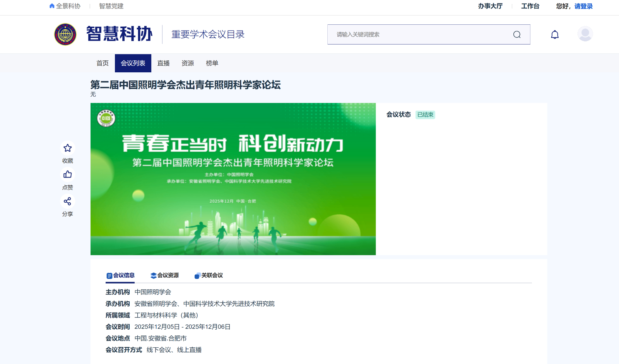Image resolution: width=619 pixels, height=364 pixels.
Task: Click the location 中国.安徽省.合肥市
Action: tap(161, 338)
